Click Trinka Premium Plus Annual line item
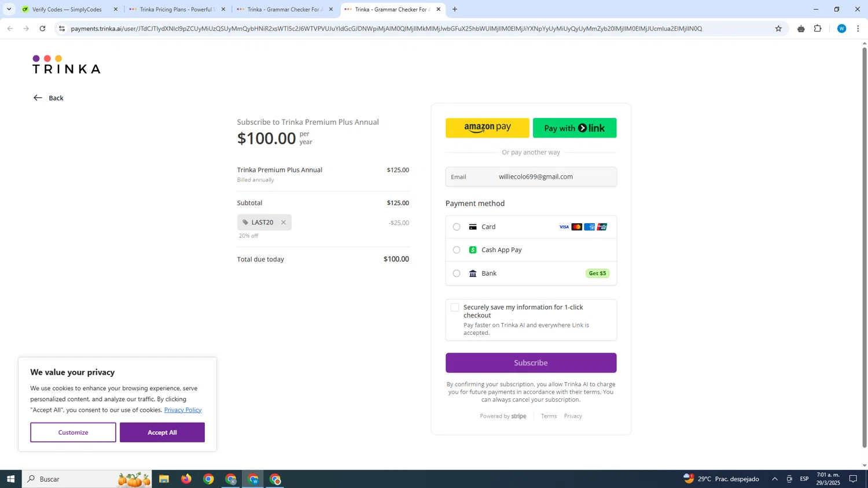This screenshot has height=488, width=868. (x=279, y=170)
